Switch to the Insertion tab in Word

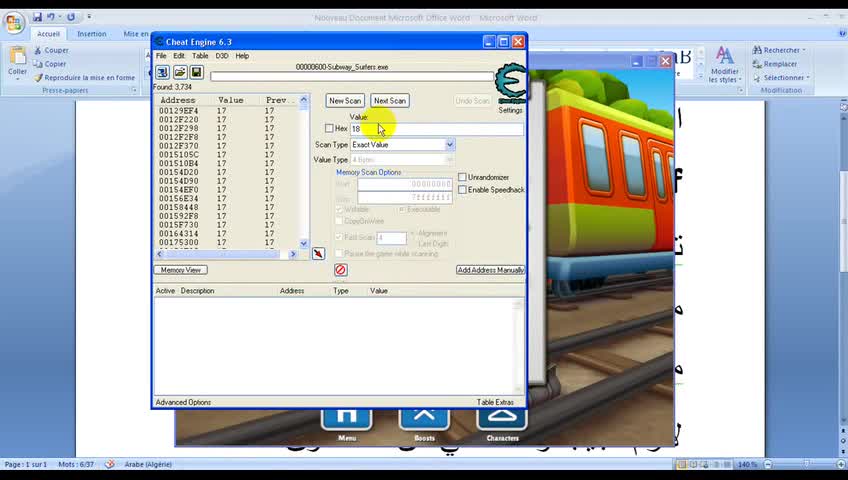tap(91, 34)
